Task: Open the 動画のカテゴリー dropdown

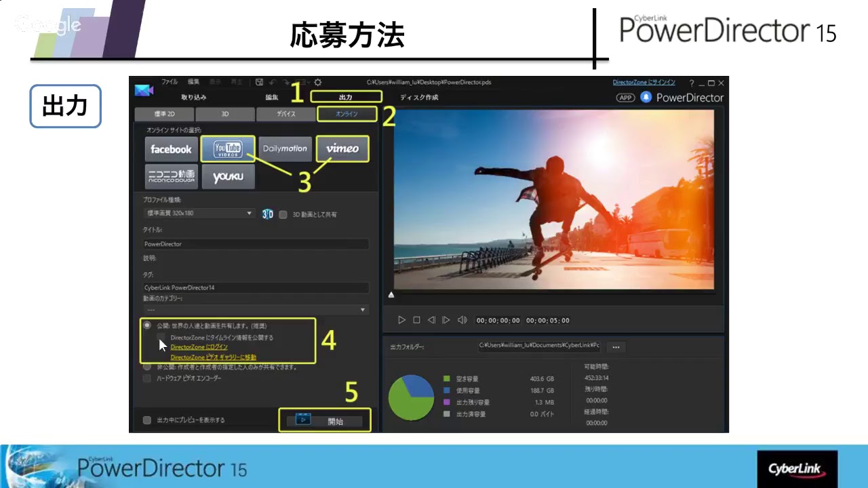Action: click(x=256, y=309)
